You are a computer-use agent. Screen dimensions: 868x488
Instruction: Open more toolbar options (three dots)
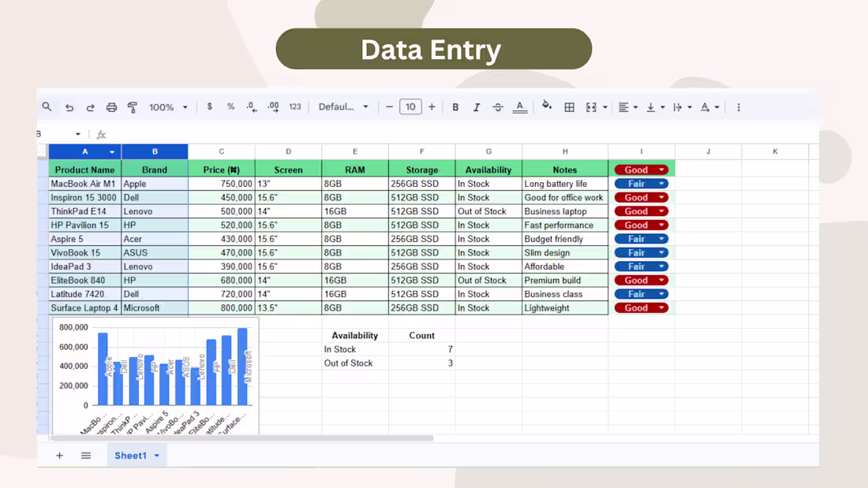pos(739,107)
